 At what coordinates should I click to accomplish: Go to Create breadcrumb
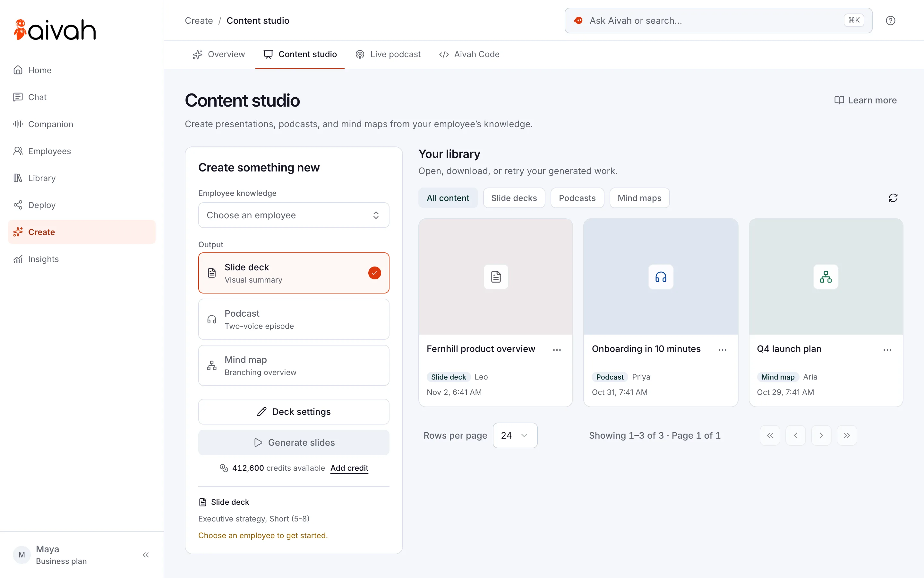point(199,21)
